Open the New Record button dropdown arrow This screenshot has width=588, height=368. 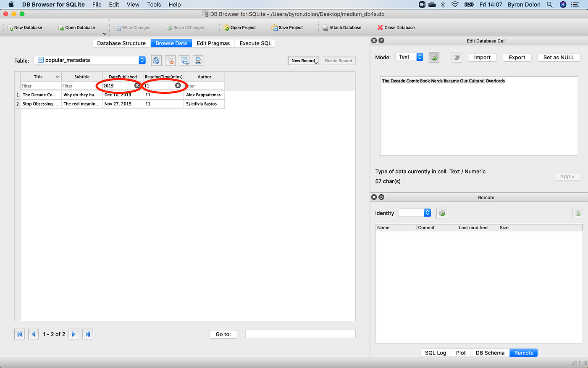(x=316, y=62)
